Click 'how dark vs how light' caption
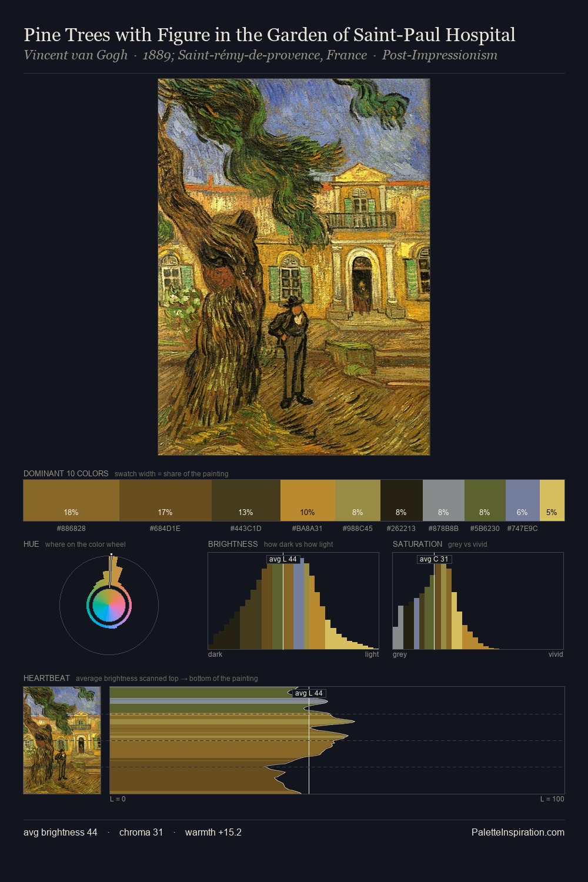Image resolution: width=588 pixels, height=882 pixels. [x=298, y=544]
